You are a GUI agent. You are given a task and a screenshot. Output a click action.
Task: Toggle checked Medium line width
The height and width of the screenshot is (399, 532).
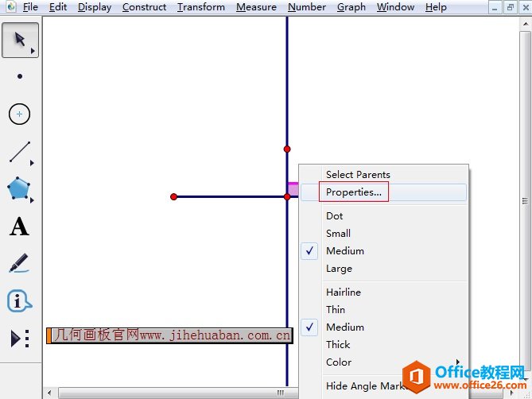[384, 327]
